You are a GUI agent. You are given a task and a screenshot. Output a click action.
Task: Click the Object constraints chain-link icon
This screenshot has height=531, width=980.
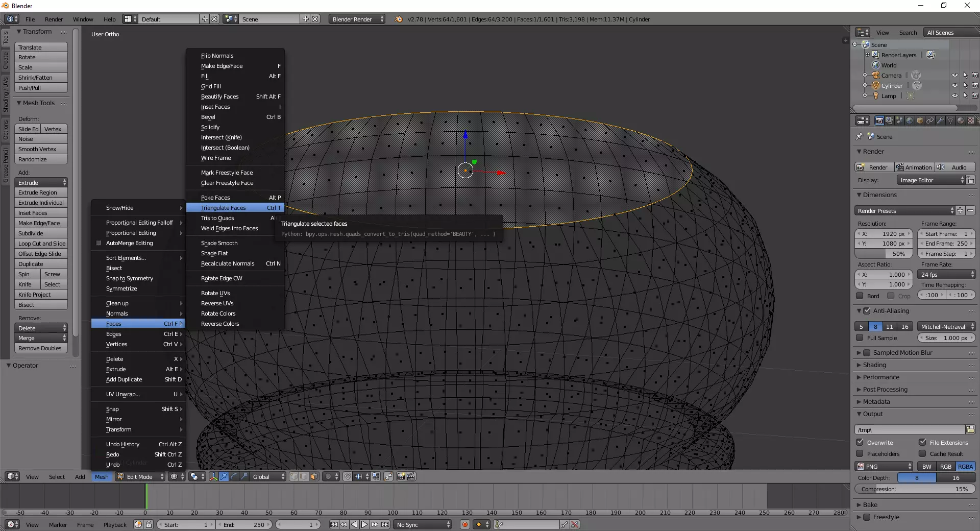click(x=930, y=120)
